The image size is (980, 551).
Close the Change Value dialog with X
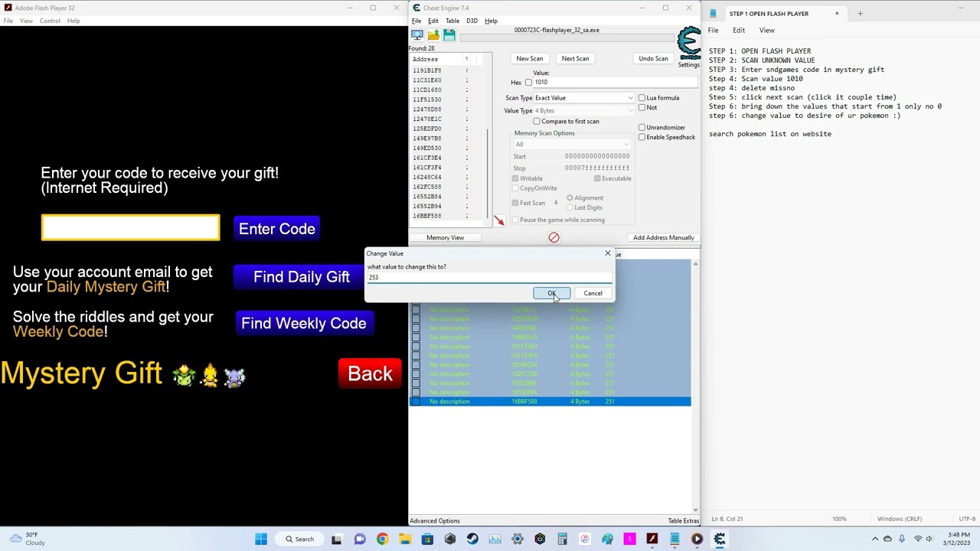(x=608, y=253)
